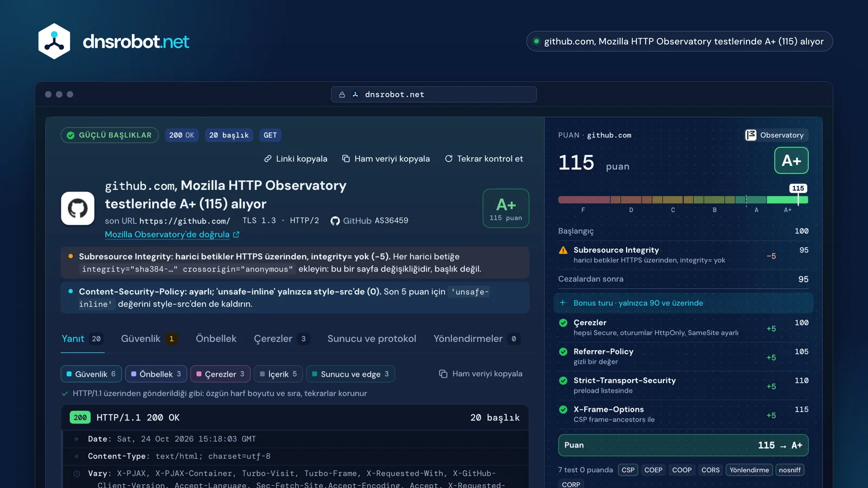Toggle the Önbellek 3 filter chip
The width and height of the screenshot is (868, 488).
[x=156, y=374]
